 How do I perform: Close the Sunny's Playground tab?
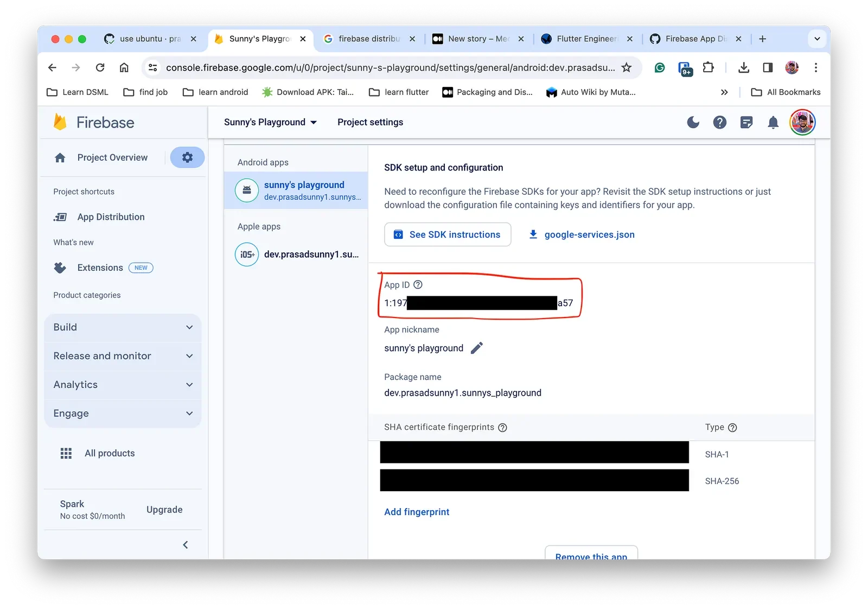[303, 39]
